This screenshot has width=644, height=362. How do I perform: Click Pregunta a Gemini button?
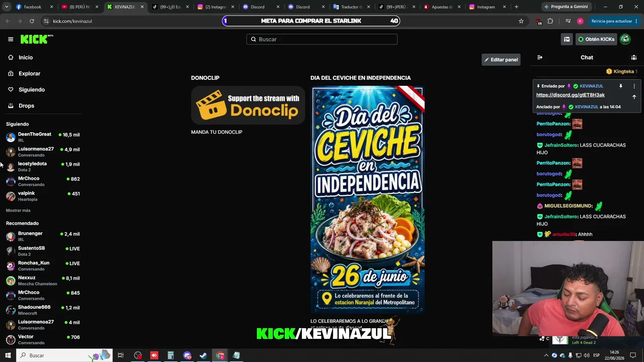(x=566, y=7)
